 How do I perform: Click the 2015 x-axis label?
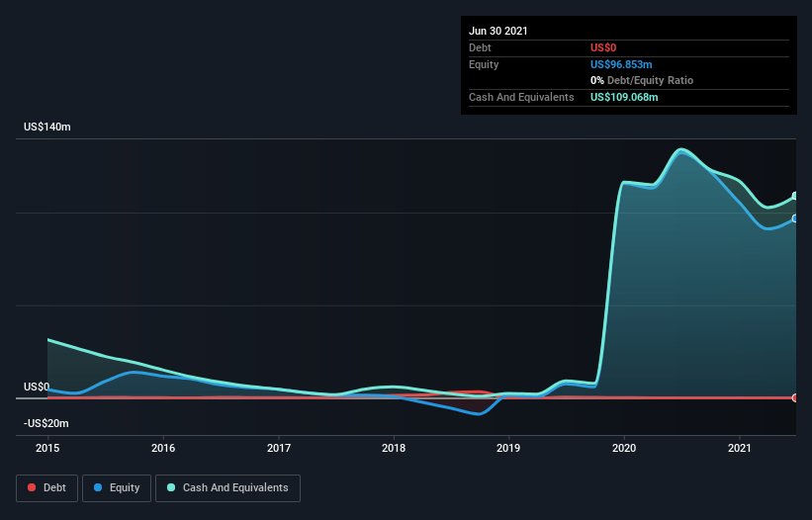point(47,448)
